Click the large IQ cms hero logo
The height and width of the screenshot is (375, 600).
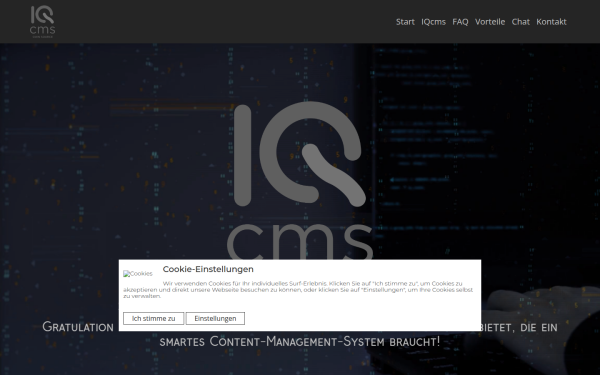tap(300, 180)
